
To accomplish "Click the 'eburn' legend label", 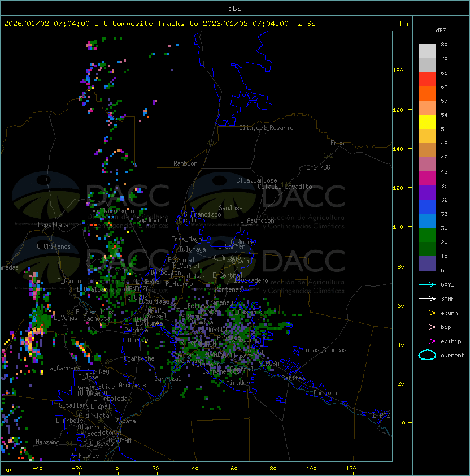I will tap(449, 313).
